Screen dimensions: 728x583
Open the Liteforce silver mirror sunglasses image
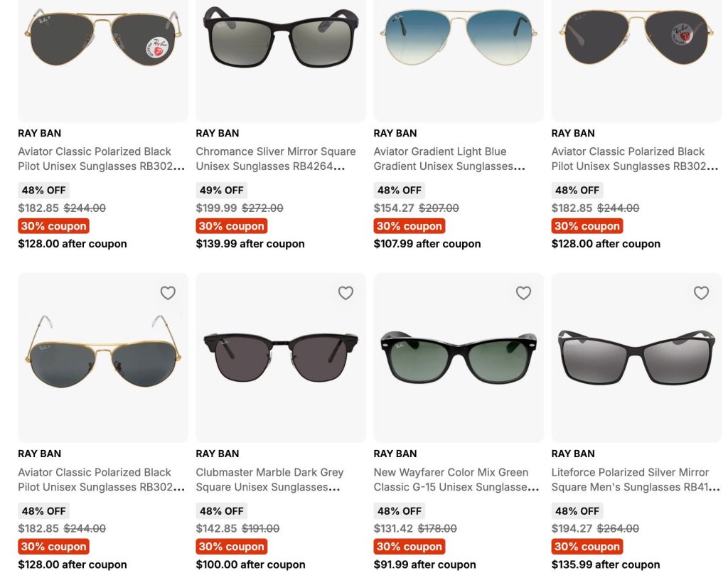click(636, 358)
